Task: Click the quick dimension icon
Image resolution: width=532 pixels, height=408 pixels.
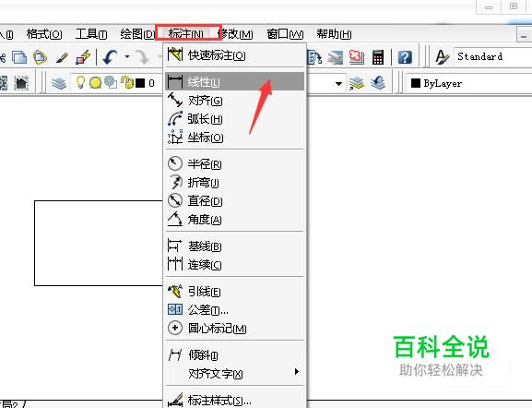Action: tap(175, 54)
